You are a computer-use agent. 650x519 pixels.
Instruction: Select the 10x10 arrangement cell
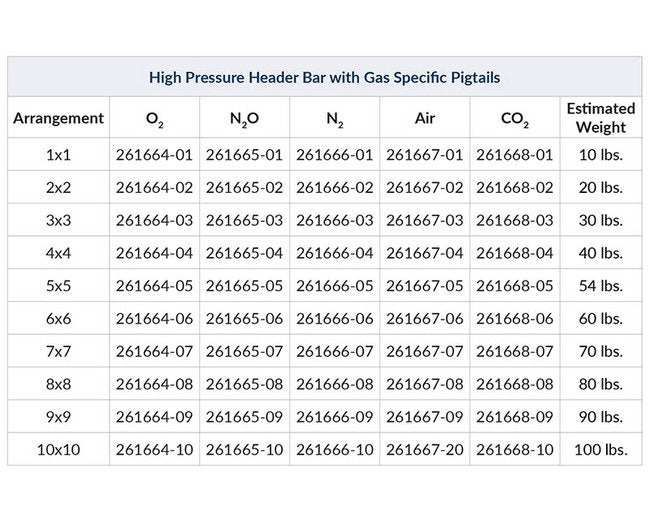[x=58, y=450]
